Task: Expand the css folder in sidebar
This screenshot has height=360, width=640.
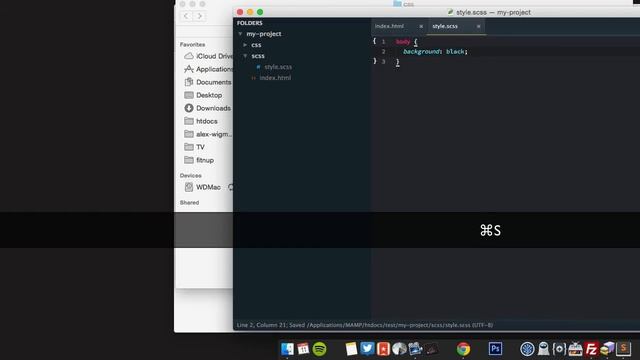Action: (245, 45)
